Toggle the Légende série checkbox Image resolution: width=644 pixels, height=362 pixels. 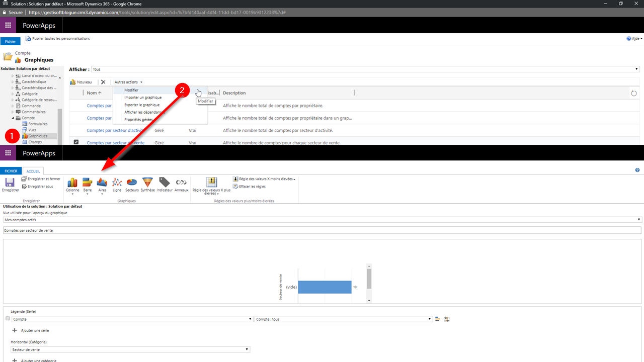(7, 319)
